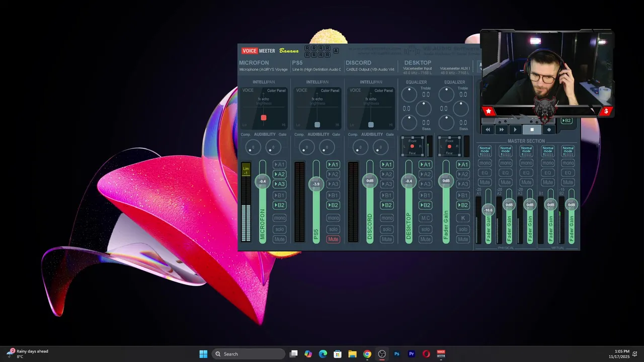Open Google Chrome from taskbar
This screenshot has height=362, width=644.
pos(367,354)
